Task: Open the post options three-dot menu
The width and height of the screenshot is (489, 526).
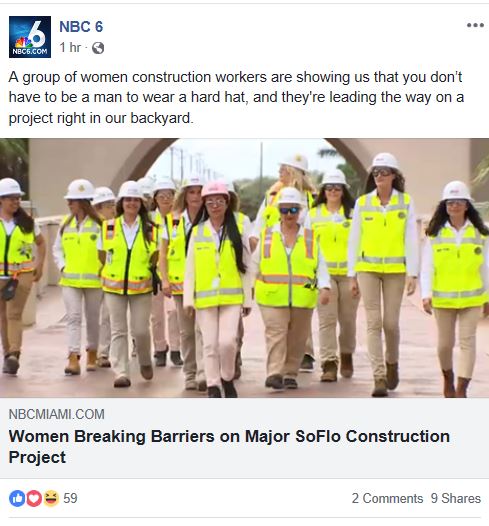Action: point(475,25)
